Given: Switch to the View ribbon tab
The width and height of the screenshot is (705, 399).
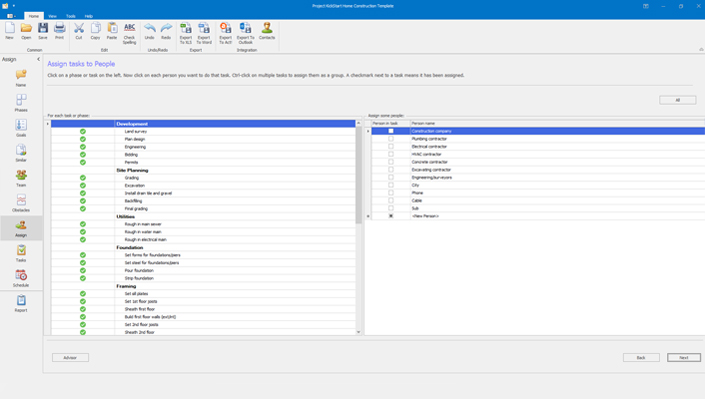Looking at the screenshot, I should (x=53, y=16).
